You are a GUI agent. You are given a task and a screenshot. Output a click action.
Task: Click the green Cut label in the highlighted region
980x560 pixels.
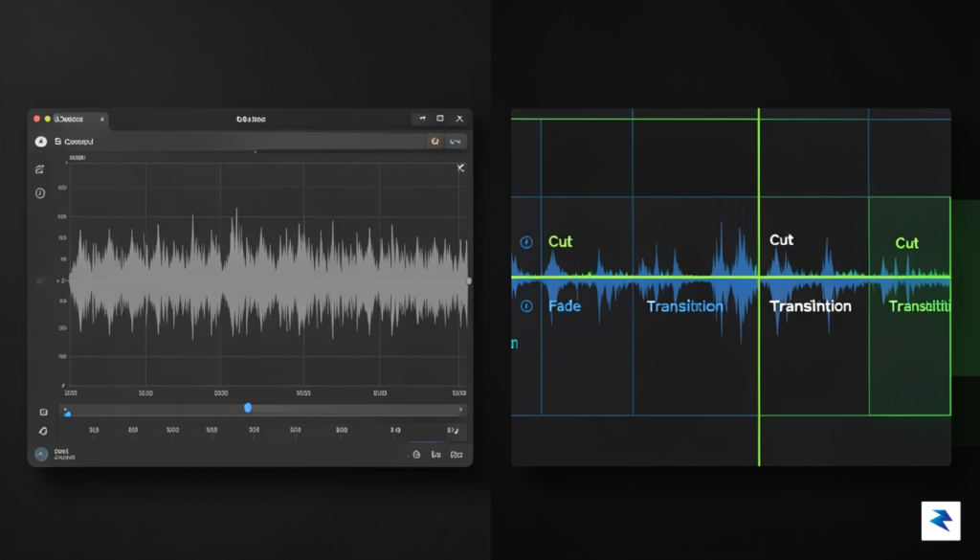pyautogui.click(x=907, y=243)
